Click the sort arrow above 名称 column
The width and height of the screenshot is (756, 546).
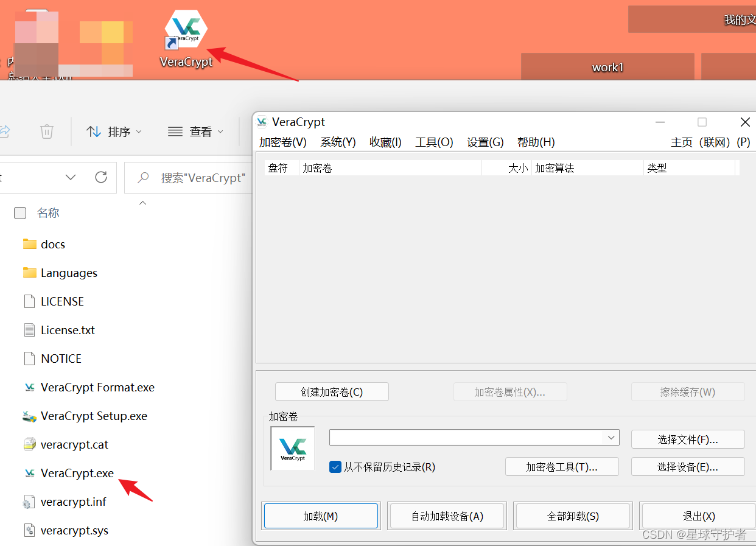pos(143,203)
